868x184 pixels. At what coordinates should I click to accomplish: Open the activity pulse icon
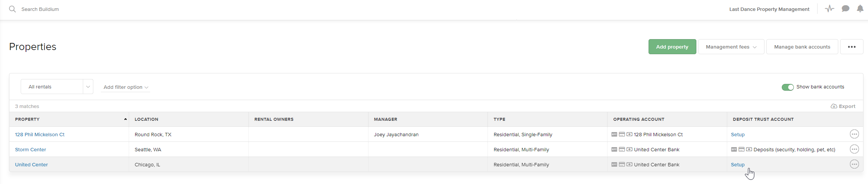coord(830,9)
